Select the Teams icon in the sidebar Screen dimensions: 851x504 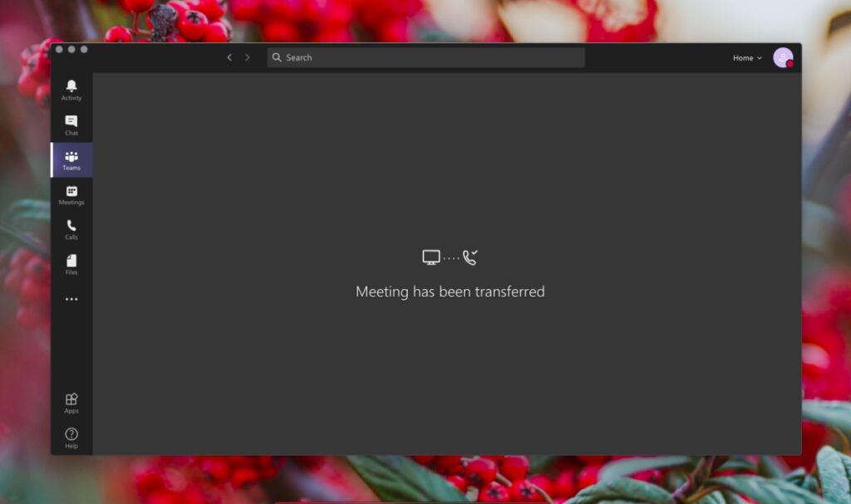click(71, 158)
